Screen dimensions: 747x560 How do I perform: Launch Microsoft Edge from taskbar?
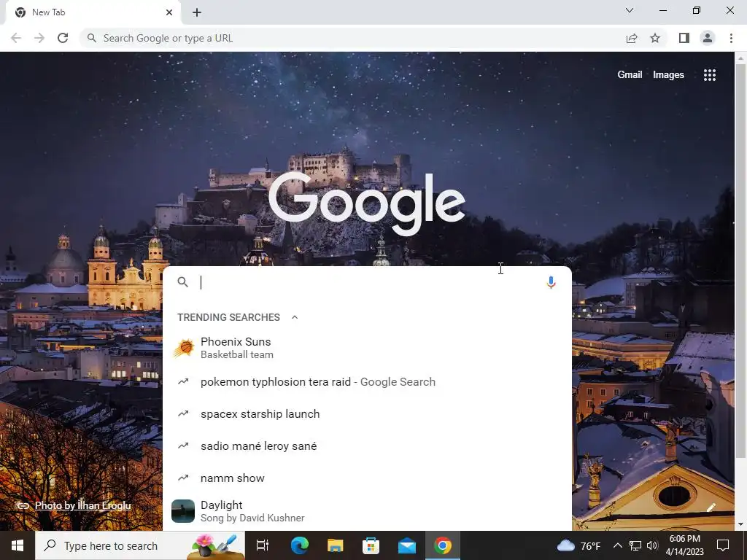[300, 545]
